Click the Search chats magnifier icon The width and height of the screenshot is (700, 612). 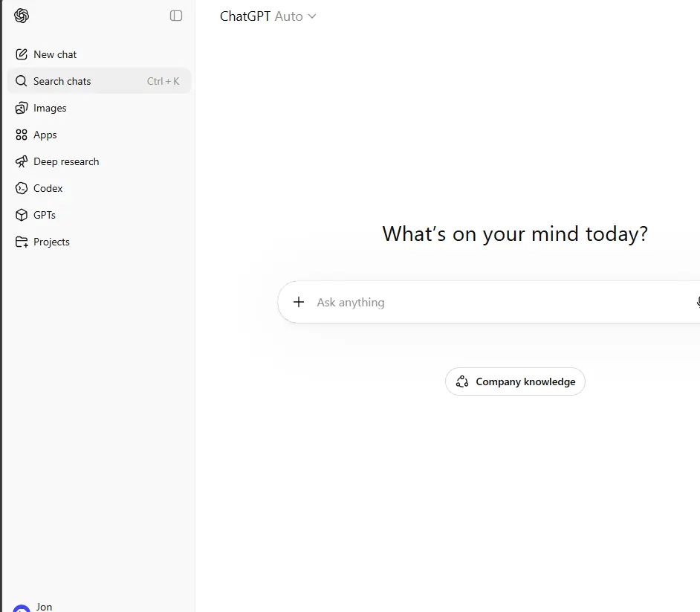click(x=22, y=81)
